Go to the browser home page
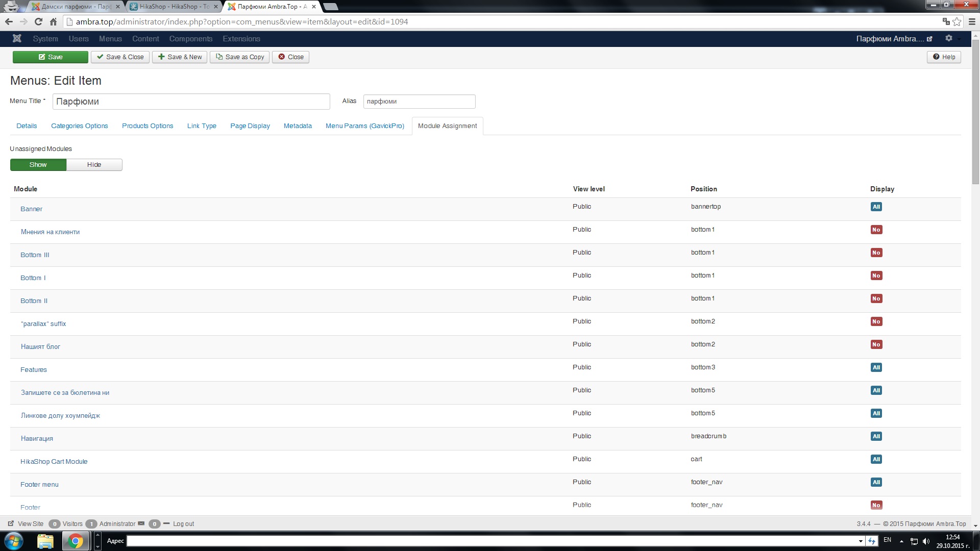 (x=53, y=21)
